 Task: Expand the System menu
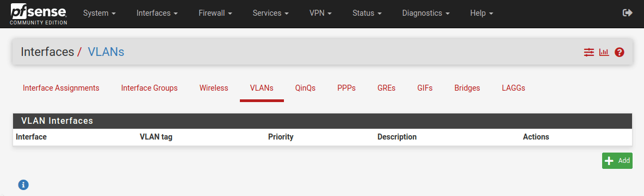point(100,13)
